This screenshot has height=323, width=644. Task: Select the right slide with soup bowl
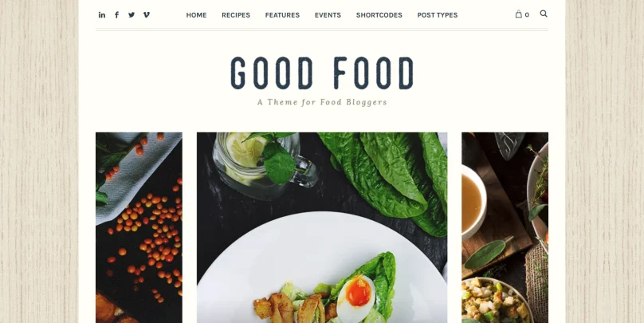[x=505, y=227]
